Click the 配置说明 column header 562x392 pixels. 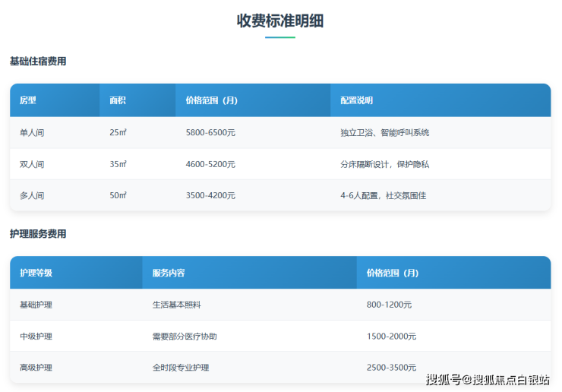[x=356, y=100]
